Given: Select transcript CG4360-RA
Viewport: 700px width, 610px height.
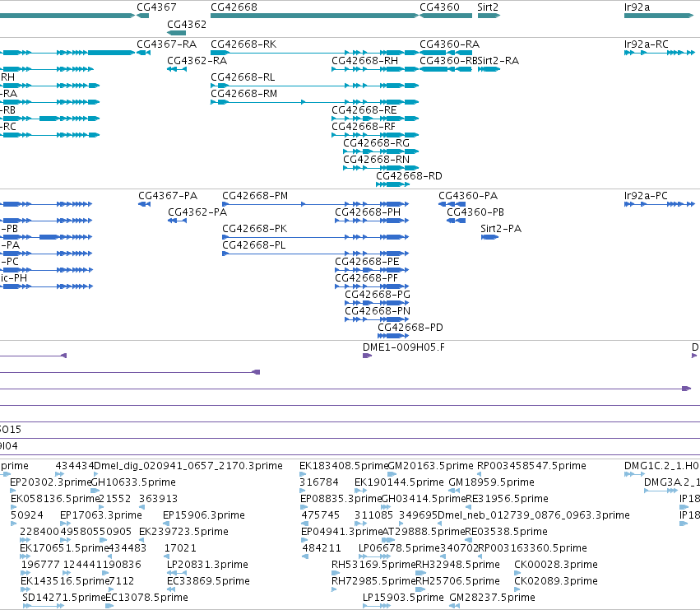Looking at the screenshot, I should pos(446,53).
